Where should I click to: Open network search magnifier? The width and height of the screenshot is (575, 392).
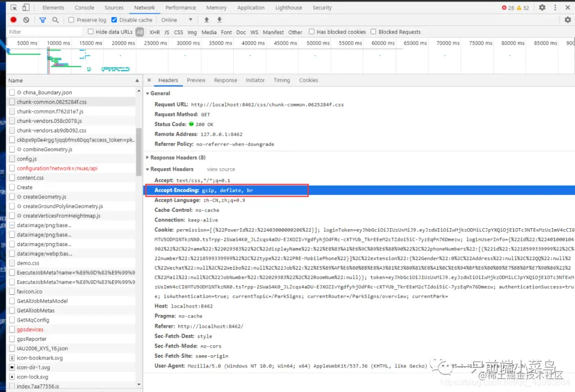click(x=55, y=20)
